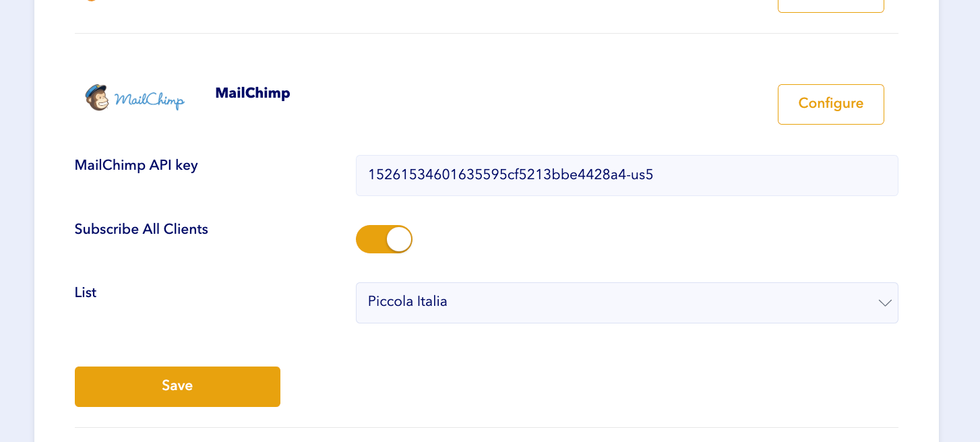
Task: Click the white knob of the toggle
Action: point(399,239)
